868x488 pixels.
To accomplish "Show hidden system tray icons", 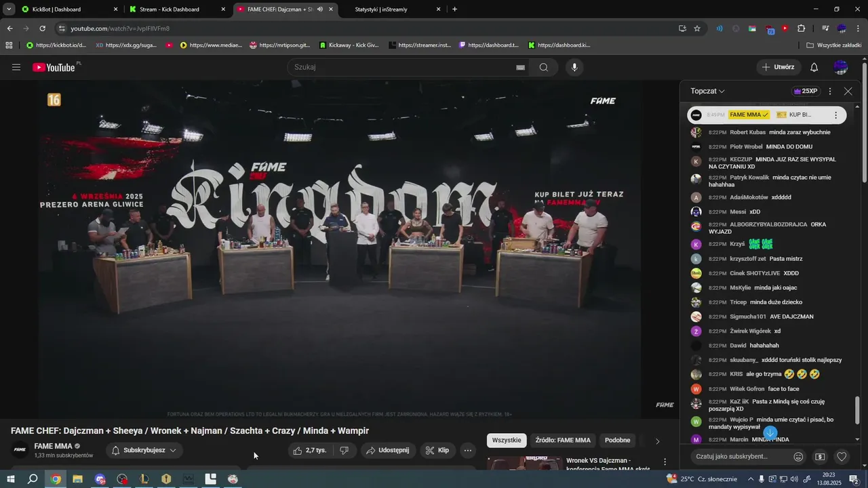I will [x=749, y=479].
